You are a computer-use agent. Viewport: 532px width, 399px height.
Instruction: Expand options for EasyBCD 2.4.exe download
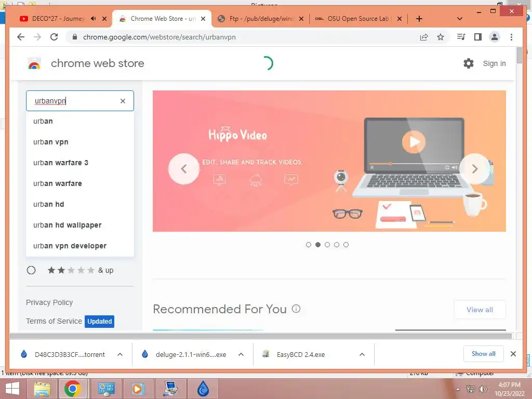click(362, 354)
